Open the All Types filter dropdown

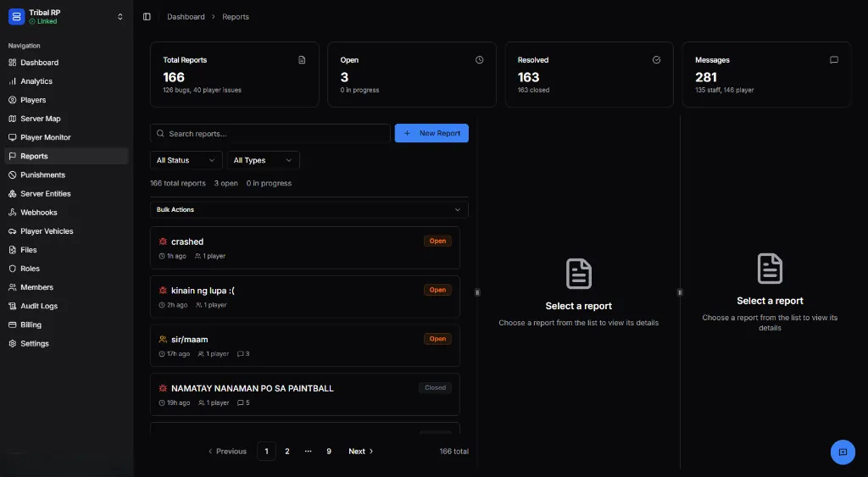pos(264,160)
